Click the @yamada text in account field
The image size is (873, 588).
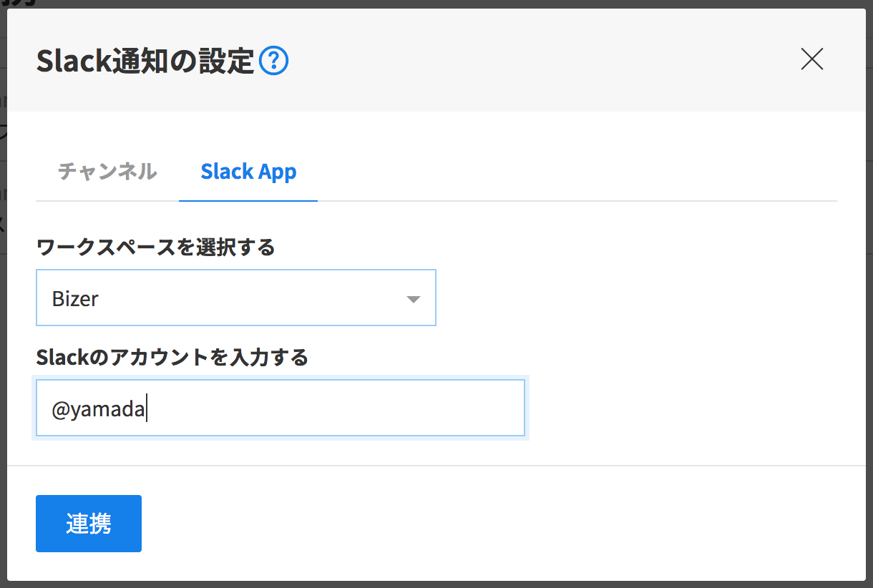tap(98, 411)
